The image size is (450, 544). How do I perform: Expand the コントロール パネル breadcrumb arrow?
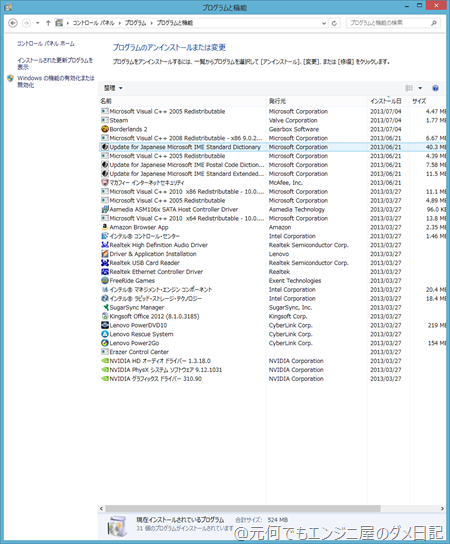point(120,23)
